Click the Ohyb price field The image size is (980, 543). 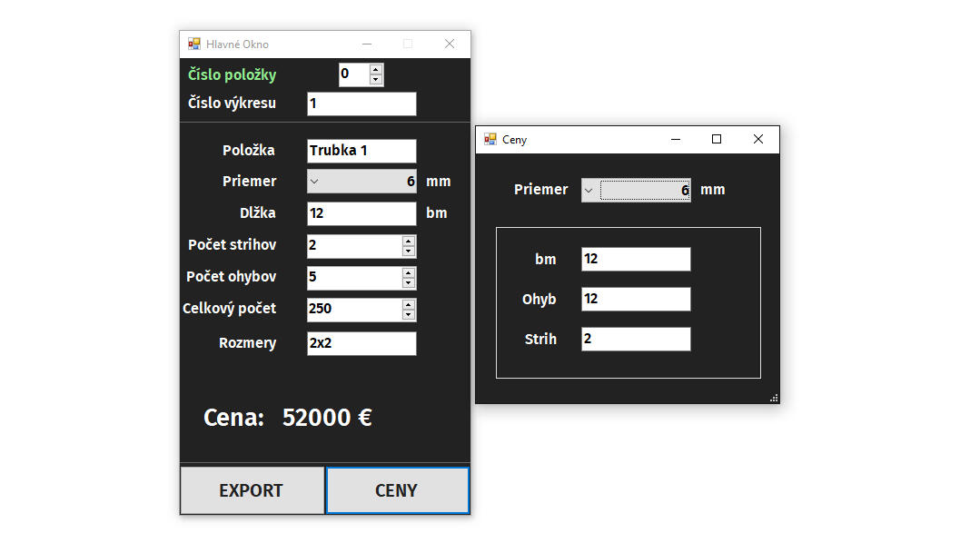tap(636, 300)
